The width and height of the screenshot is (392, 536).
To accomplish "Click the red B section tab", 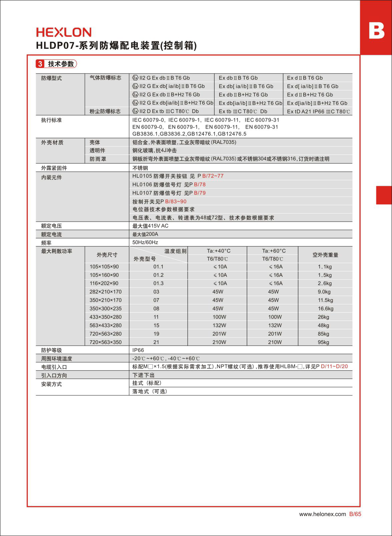I will click(376, 27).
